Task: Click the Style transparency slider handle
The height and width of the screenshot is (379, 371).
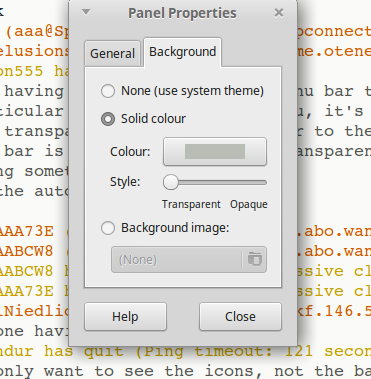Action: pyautogui.click(x=171, y=182)
